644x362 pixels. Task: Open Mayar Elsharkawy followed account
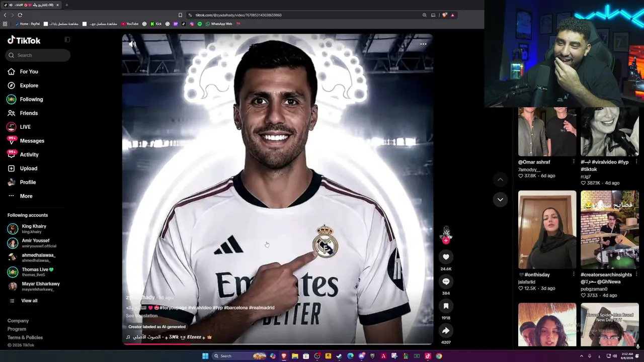coord(34,286)
